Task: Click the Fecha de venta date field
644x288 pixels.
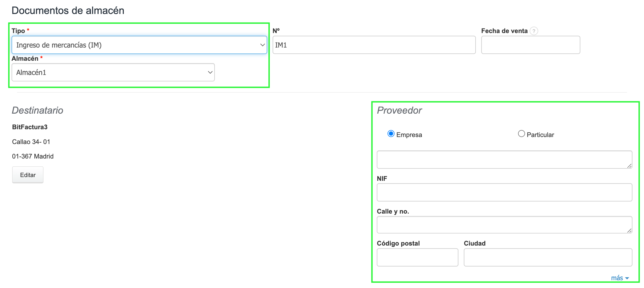Action: (530, 45)
